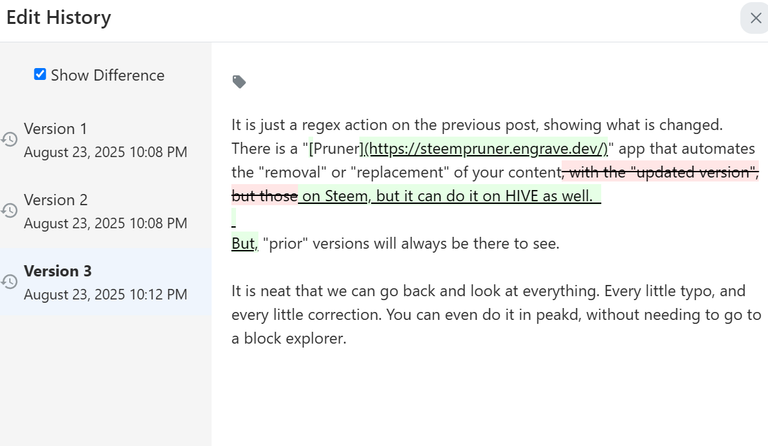Screen dimensions: 768x446
Task: Click the struck-through 'but those' deletion
Action: (x=264, y=196)
